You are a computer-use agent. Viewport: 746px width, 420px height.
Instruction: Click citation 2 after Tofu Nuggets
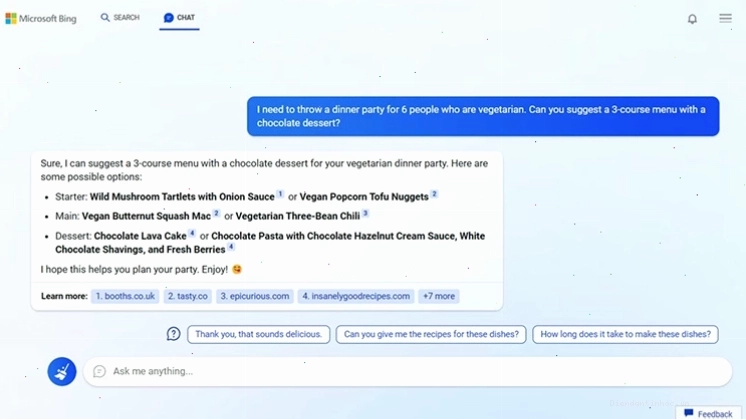[434, 194]
